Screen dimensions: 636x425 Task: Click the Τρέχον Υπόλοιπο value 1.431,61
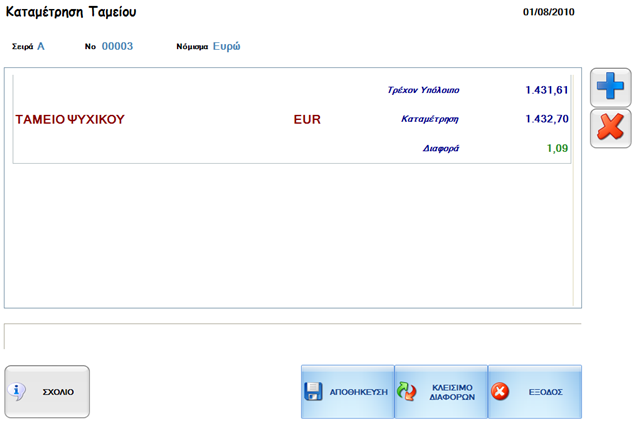coord(547,90)
